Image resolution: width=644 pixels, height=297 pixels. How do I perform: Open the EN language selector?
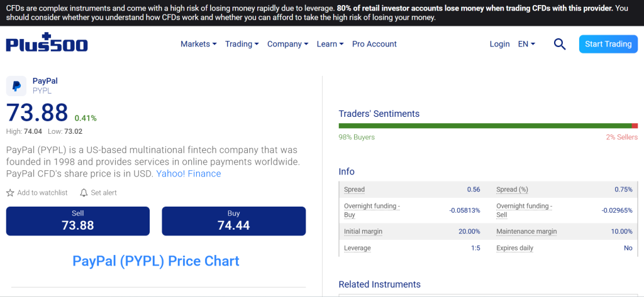click(x=526, y=44)
